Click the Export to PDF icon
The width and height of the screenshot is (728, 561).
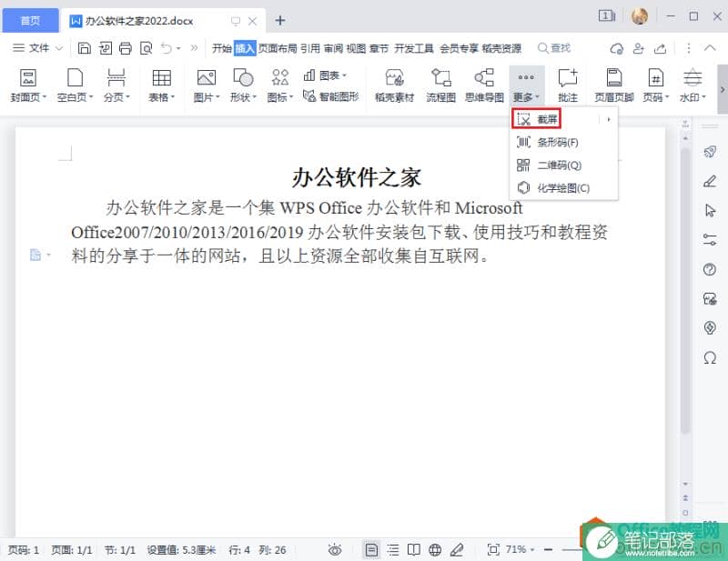(106, 48)
